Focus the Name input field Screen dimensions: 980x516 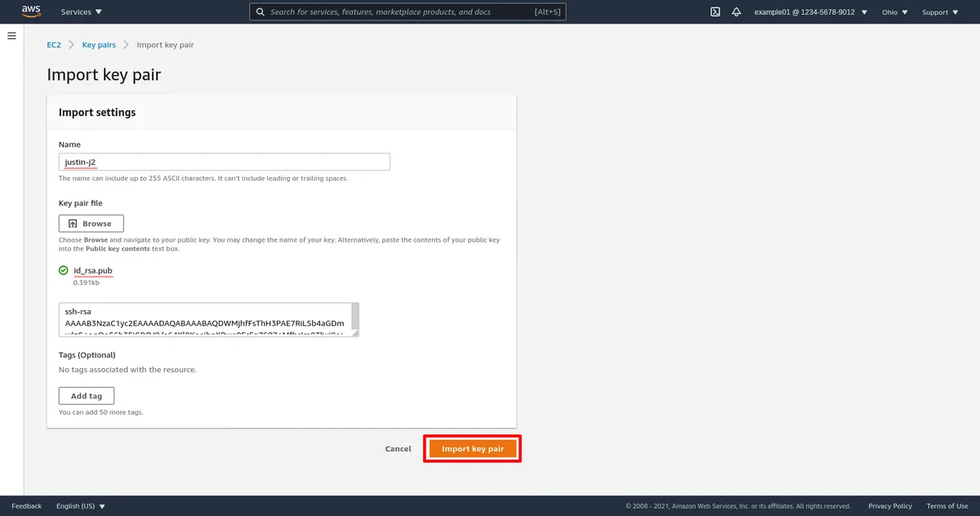pos(224,162)
